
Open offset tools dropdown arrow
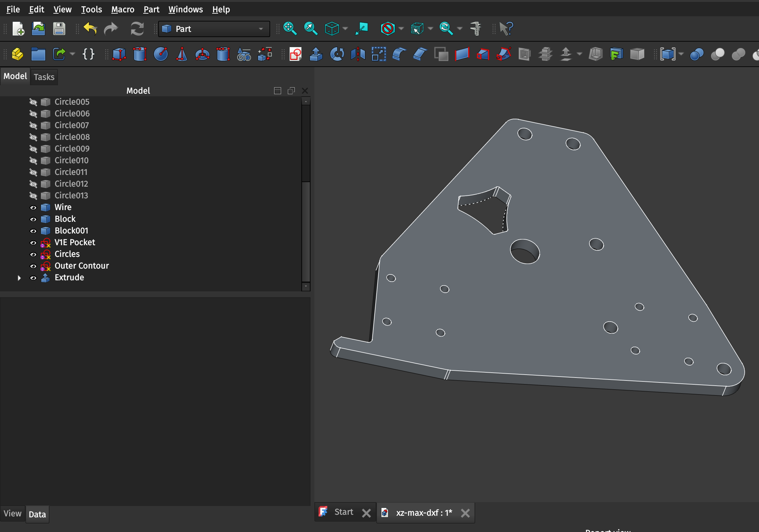pyautogui.click(x=579, y=54)
